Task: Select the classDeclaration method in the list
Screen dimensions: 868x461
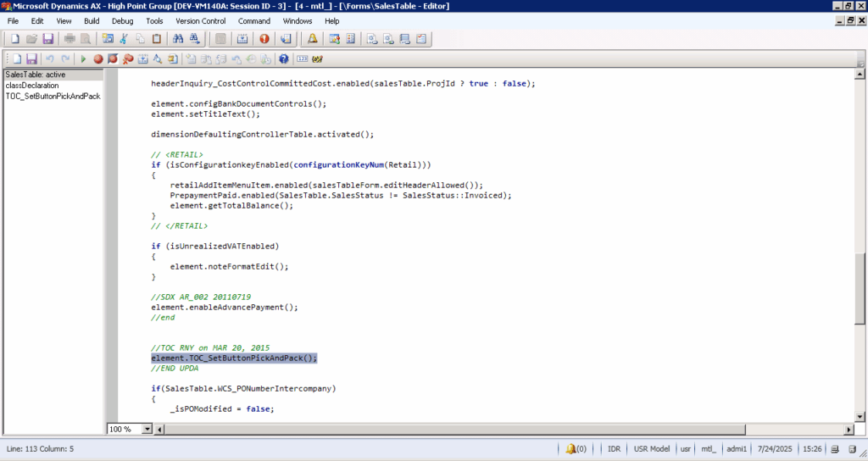Action: pyautogui.click(x=53, y=86)
